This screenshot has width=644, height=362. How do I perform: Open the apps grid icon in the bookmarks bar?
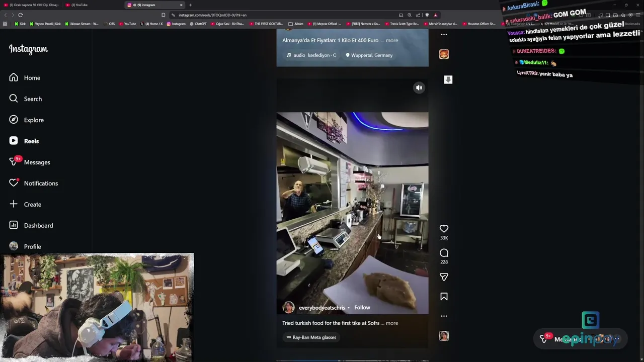(x=5, y=24)
